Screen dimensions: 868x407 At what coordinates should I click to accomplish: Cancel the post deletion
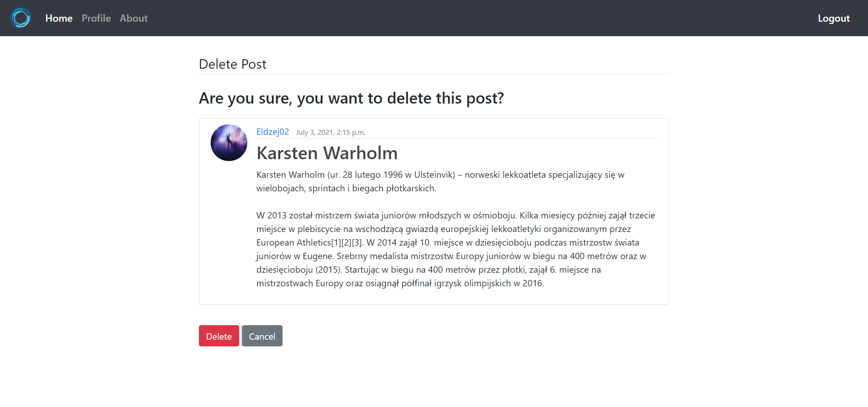click(x=262, y=336)
